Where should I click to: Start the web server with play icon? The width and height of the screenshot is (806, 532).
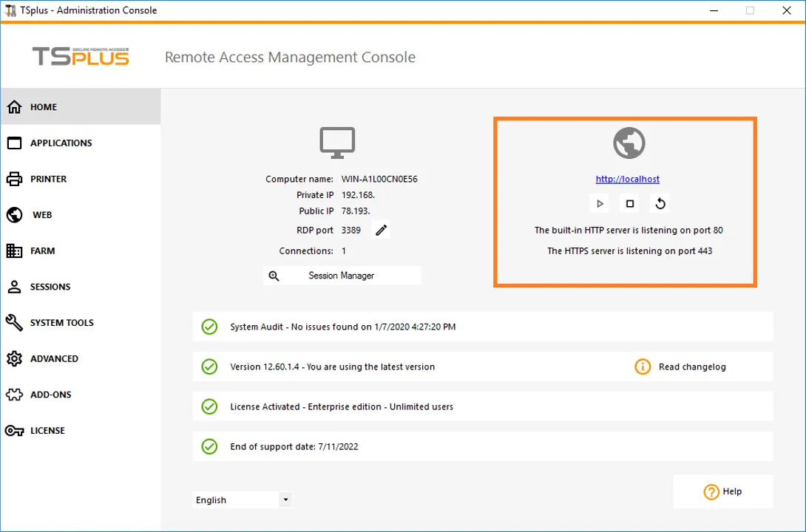pos(600,203)
